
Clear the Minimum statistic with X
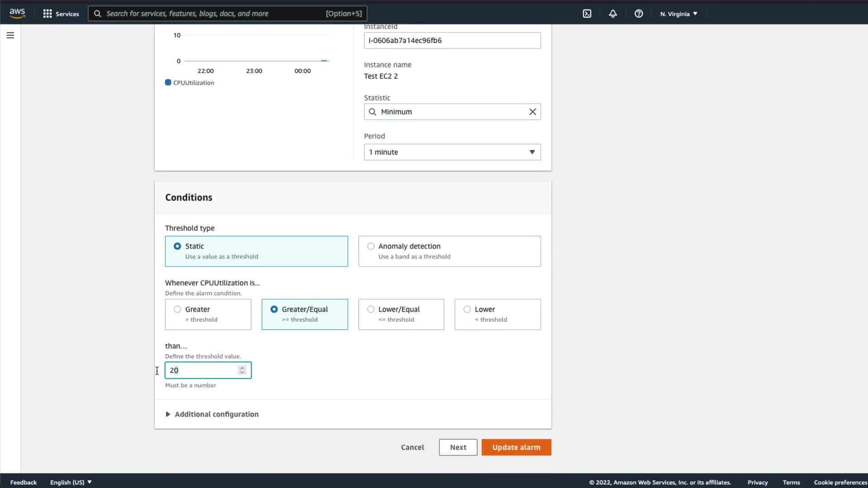click(x=533, y=112)
